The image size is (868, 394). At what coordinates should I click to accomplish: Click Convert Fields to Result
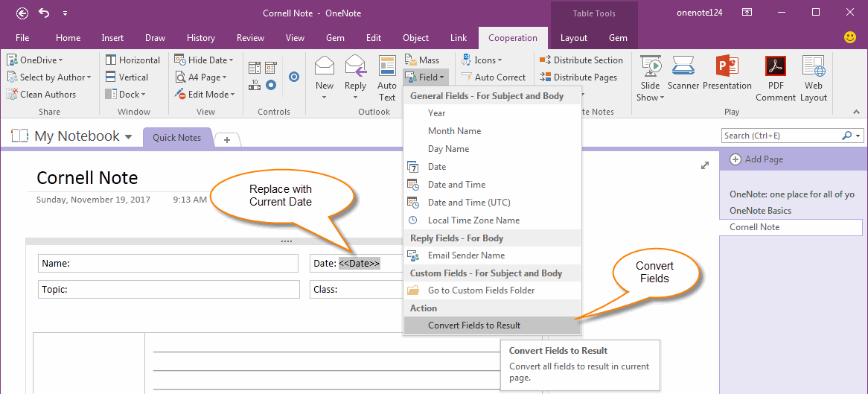[x=493, y=325]
